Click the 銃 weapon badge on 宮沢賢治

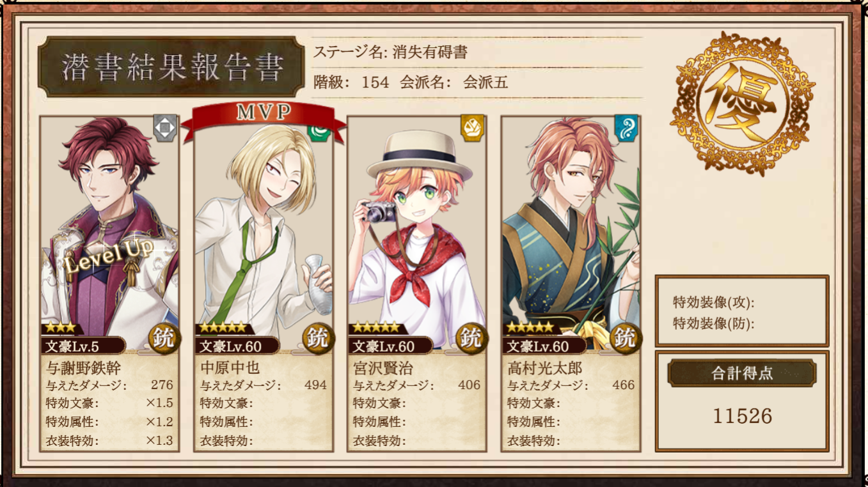472,339
